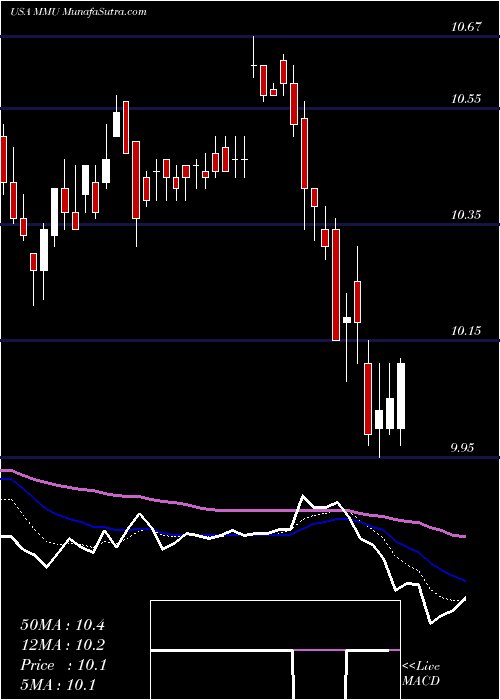This screenshot has width=500, height=700.
Task: Click the long red candle ending at 10.15
Action: (x=336, y=285)
